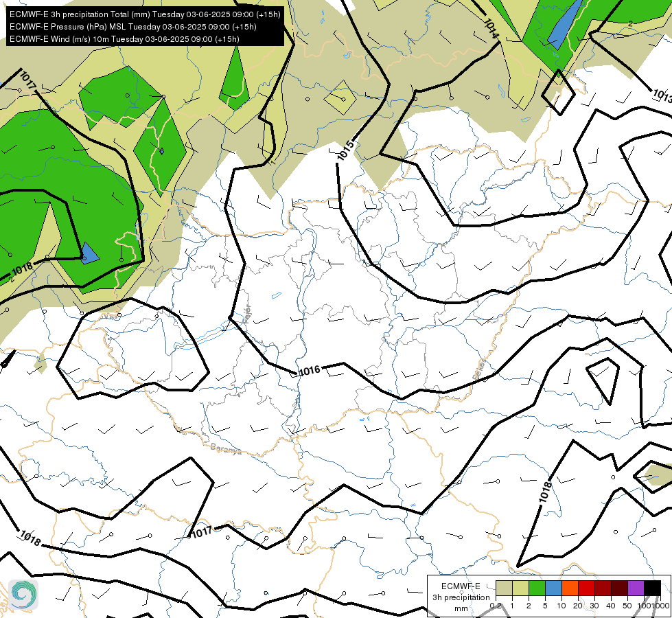Click 'ECMWF-E' title in the legend
The height and width of the screenshot is (618, 672).
pyautogui.click(x=461, y=586)
